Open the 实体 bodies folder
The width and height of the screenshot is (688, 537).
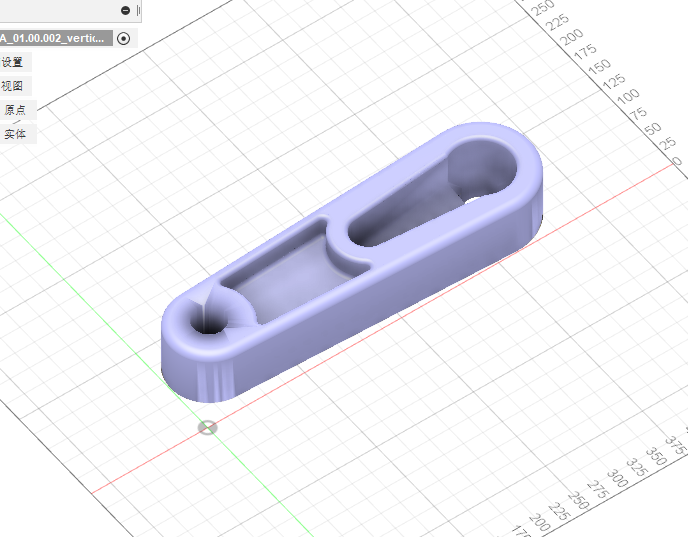[14, 134]
